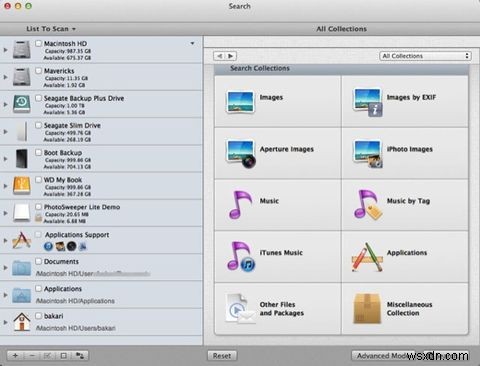Choose the Music by Tag icon
This screenshot has height=366, width=480.
(x=367, y=205)
